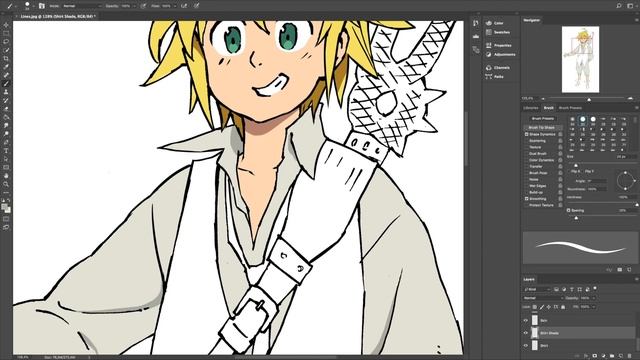Viewport: 640px width, 360px height.
Task: Select the History Brush tool
Action: click(6, 100)
